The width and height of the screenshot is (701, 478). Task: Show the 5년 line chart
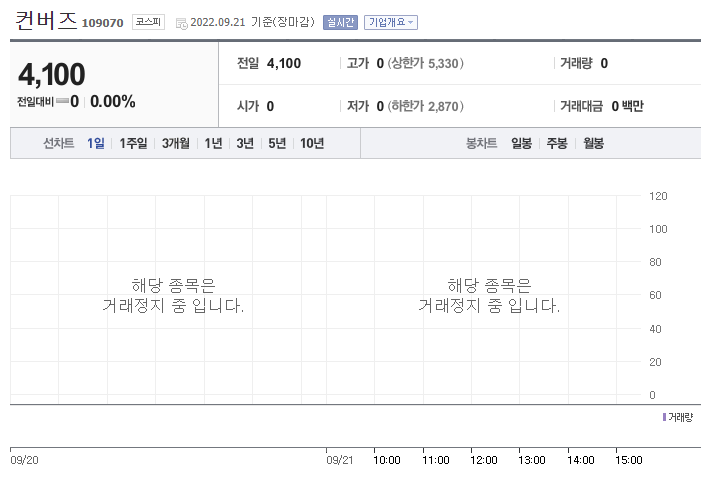click(277, 143)
